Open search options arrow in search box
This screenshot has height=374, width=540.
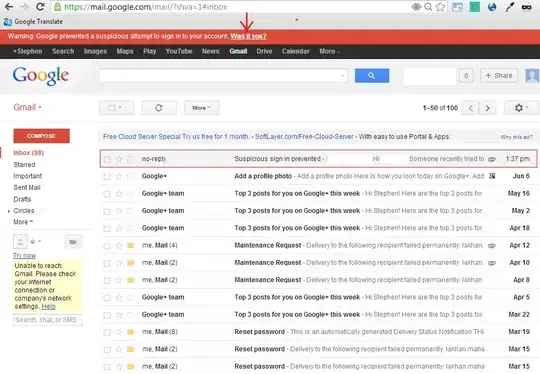[342, 76]
